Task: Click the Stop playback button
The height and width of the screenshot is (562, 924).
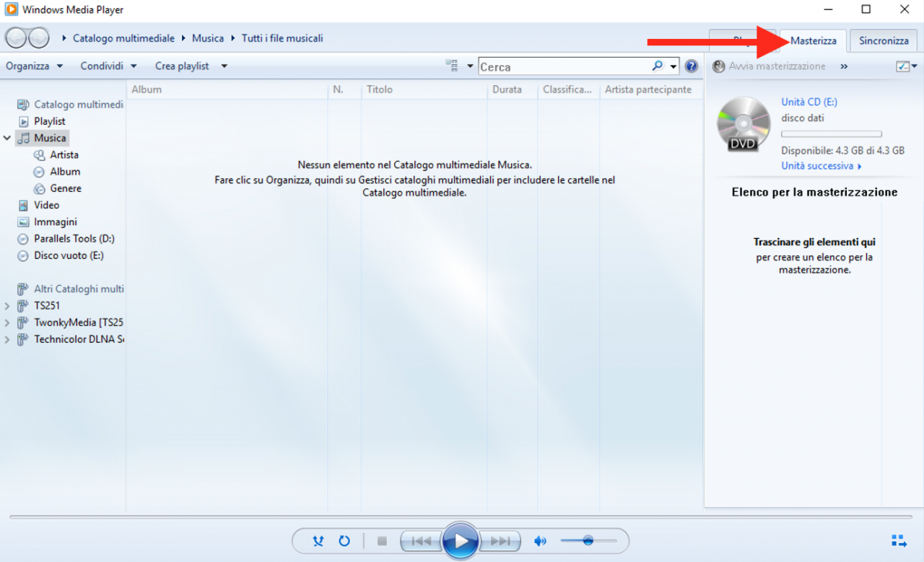Action: (x=383, y=540)
